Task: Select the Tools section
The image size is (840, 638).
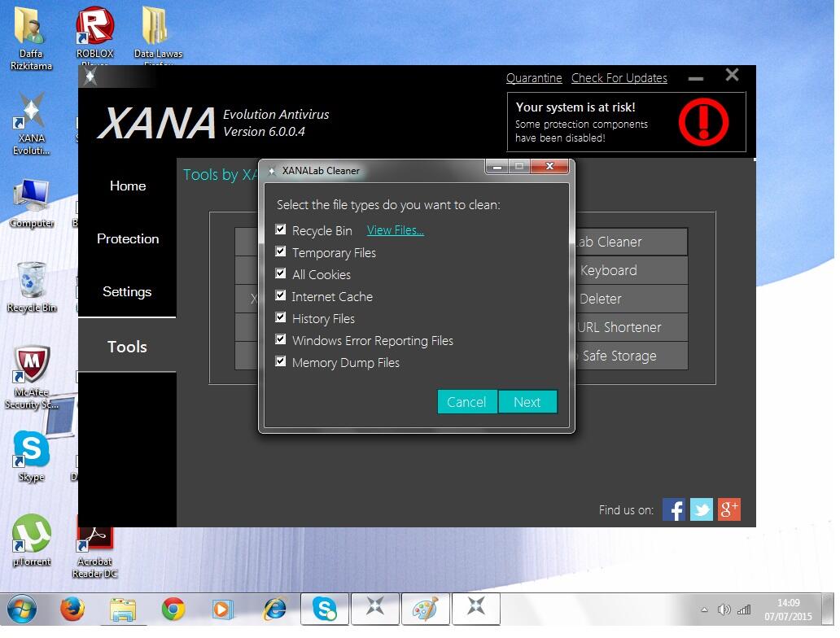Action: pyautogui.click(x=128, y=347)
